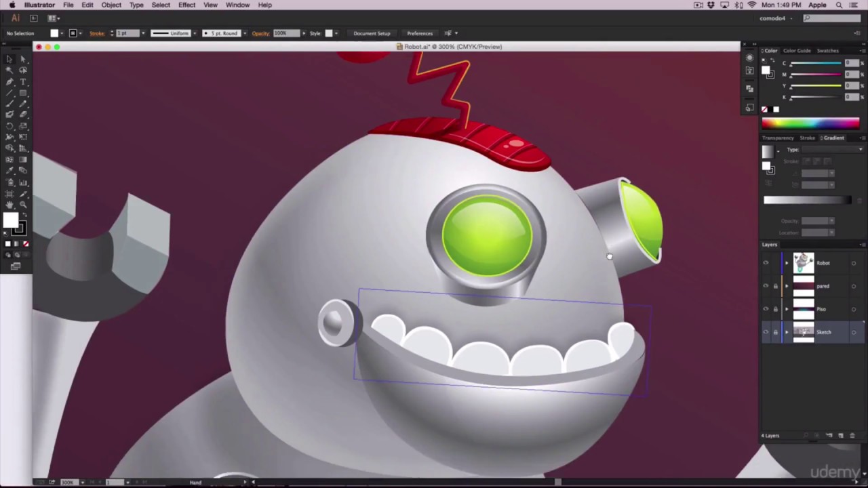Click the Preferences button
This screenshot has height=488, width=868.
pos(420,33)
